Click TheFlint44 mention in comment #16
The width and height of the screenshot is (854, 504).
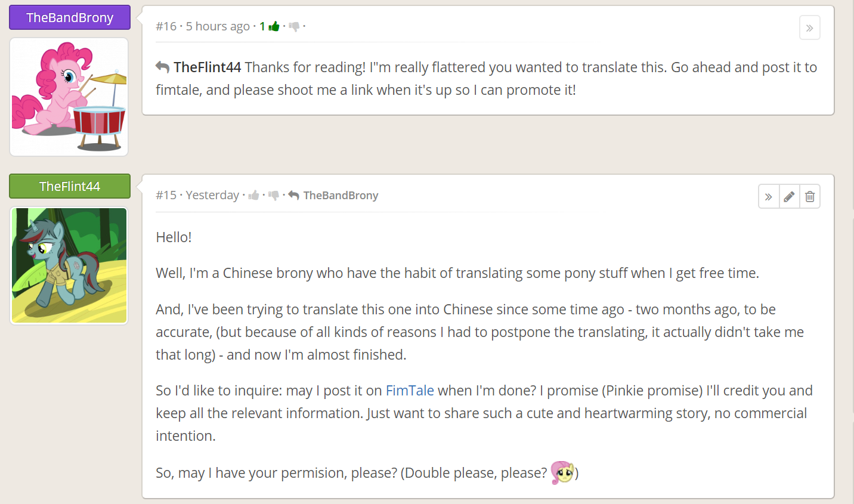[x=207, y=67]
